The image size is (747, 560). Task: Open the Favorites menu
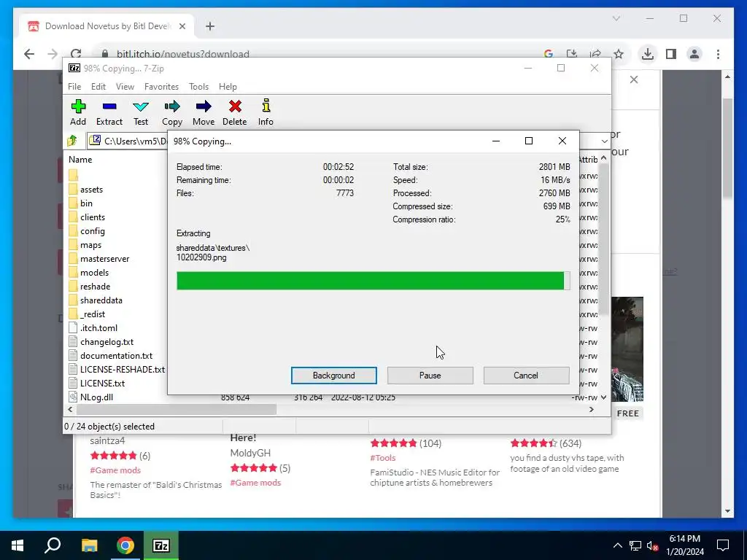coord(161,87)
